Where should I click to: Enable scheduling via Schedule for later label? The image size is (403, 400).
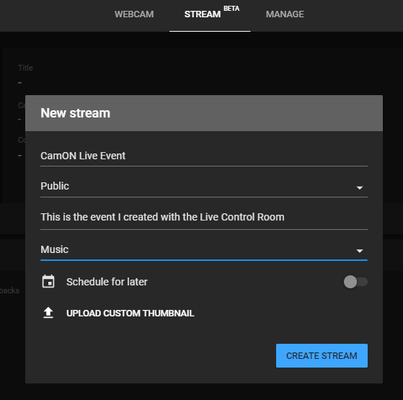pos(107,282)
